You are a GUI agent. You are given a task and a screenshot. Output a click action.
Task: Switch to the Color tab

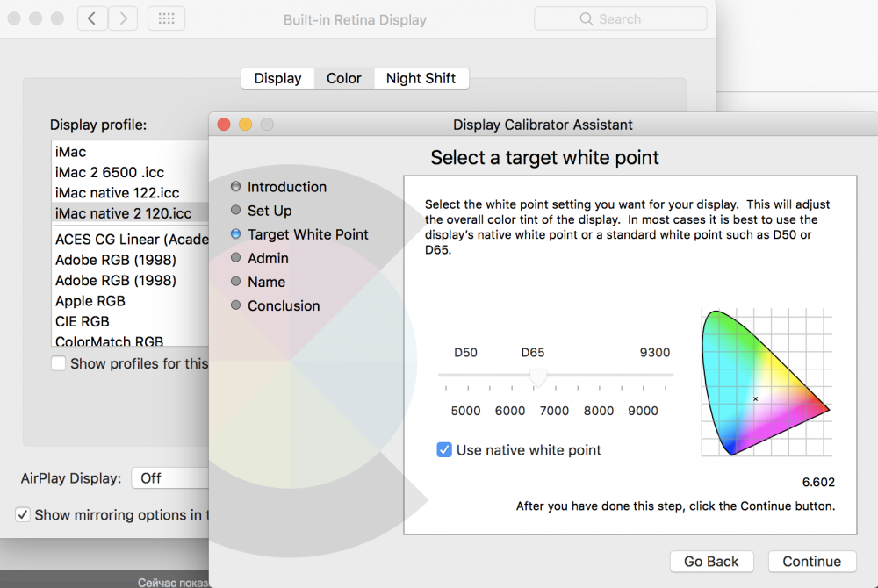pyautogui.click(x=344, y=78)
